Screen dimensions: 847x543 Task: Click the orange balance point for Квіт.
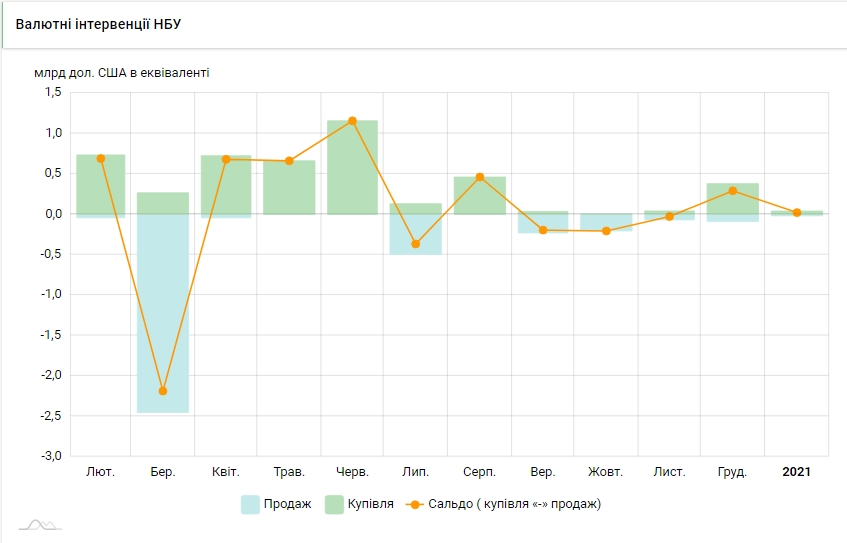[x=226, y=159]
